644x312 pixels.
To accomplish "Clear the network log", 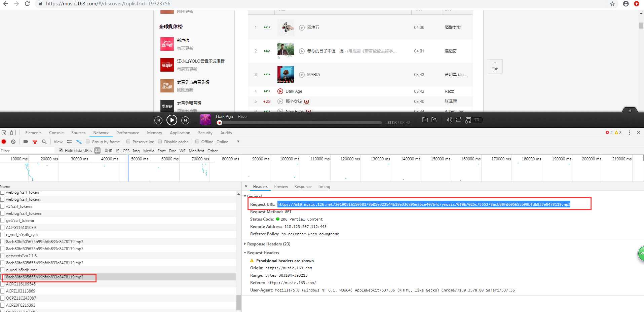I will 13,142.
